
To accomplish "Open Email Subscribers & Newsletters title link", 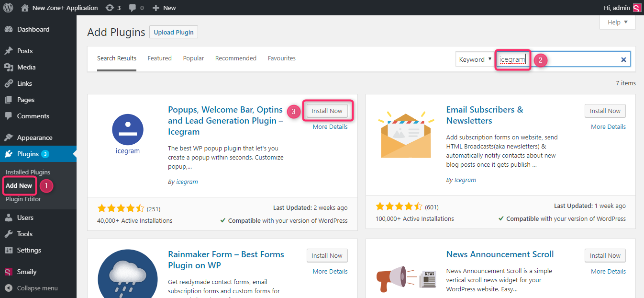I will [x=485, y=115].
